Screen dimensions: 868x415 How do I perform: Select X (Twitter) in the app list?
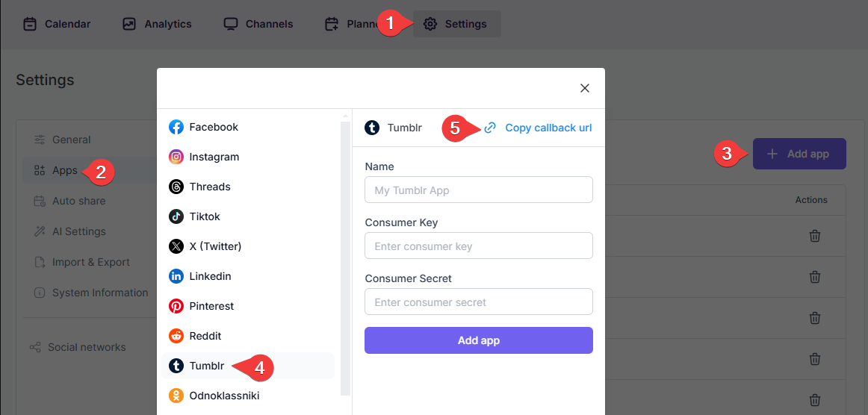tap(248, 247)
